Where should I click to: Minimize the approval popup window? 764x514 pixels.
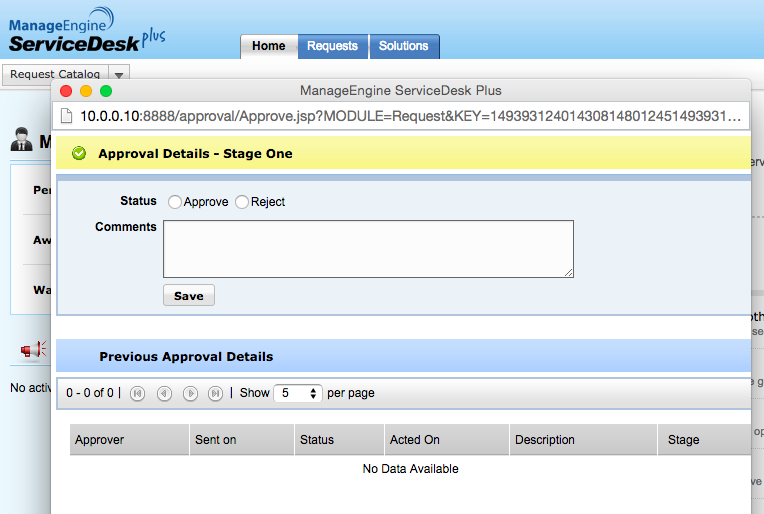pyautogui.click(x=86, y=91)
